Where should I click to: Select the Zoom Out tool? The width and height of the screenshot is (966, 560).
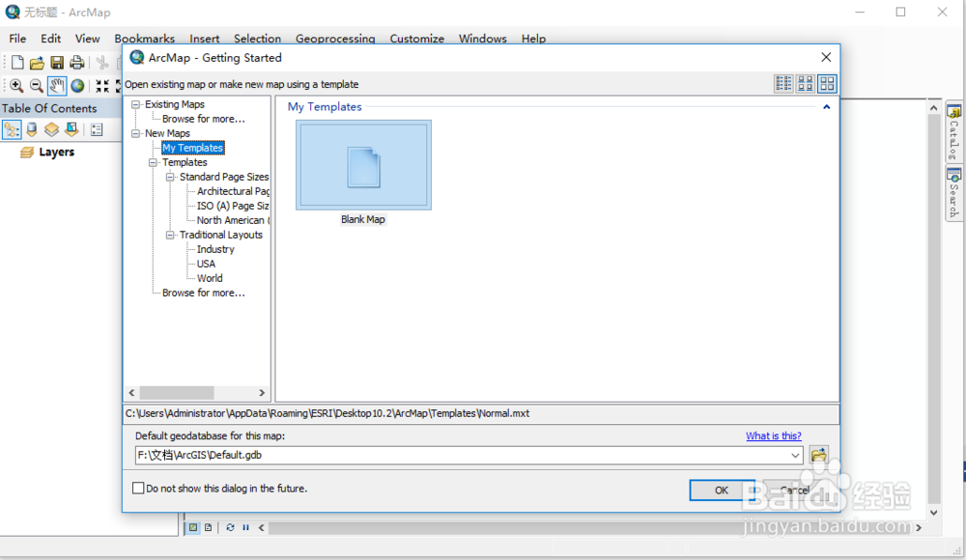click(37, 86)
